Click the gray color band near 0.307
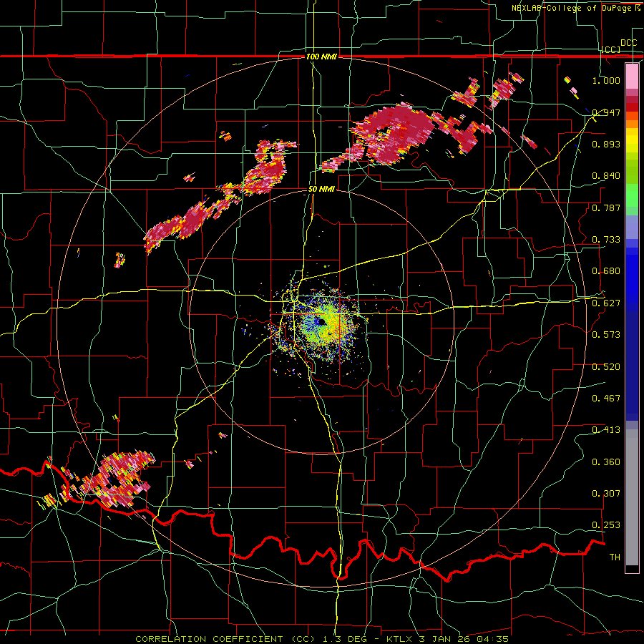This screenshot has width=644, height=644. coord(632,497)
